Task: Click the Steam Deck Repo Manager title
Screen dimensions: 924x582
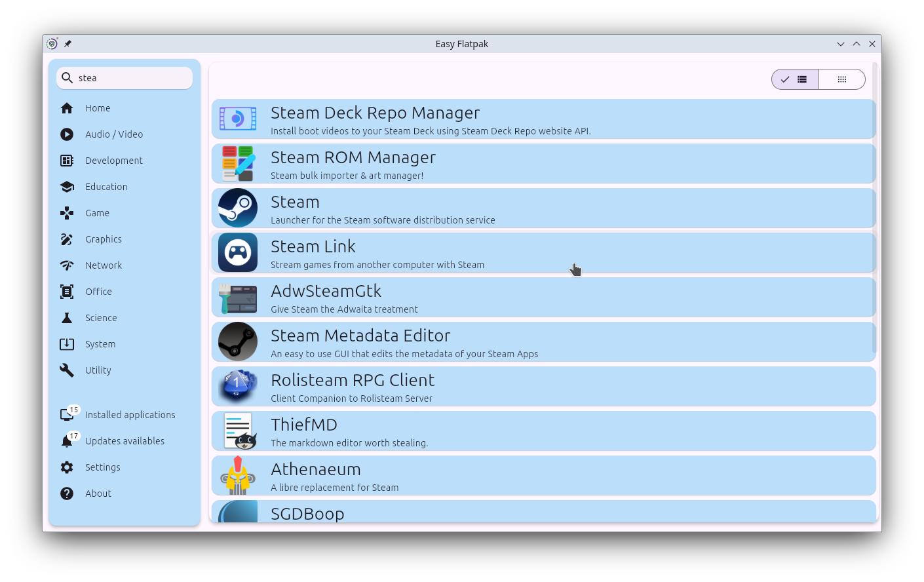Action: click(x=375, y=113)
